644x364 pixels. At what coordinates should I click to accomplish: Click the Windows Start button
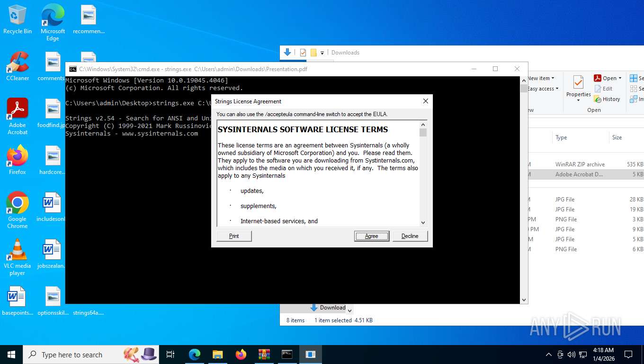pos(11,355)
